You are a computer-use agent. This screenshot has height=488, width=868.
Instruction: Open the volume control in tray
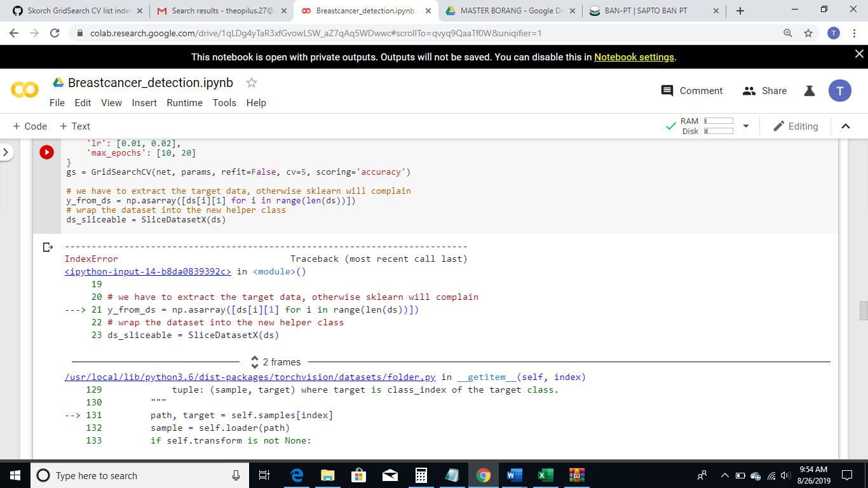click(785, 475)
